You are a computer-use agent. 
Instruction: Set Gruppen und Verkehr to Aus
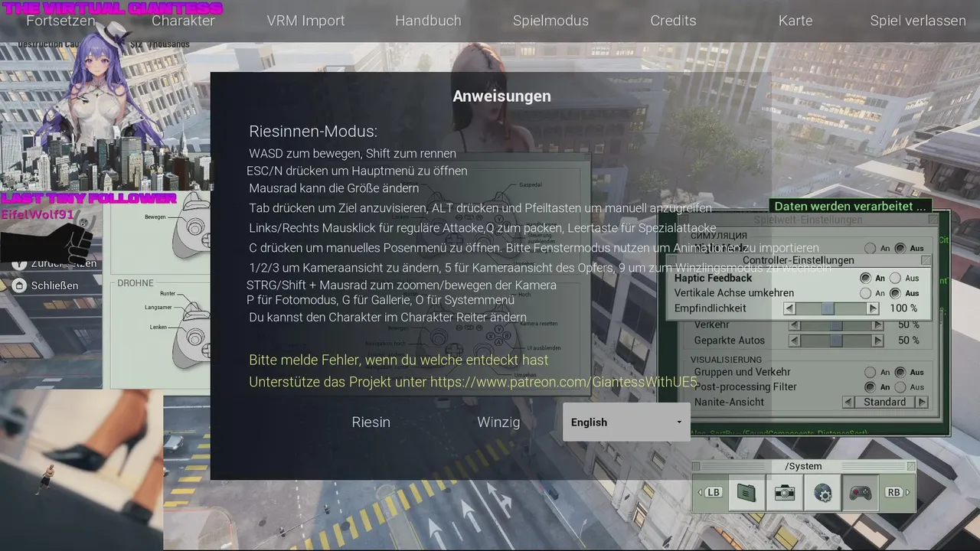(x=900, y=372)
